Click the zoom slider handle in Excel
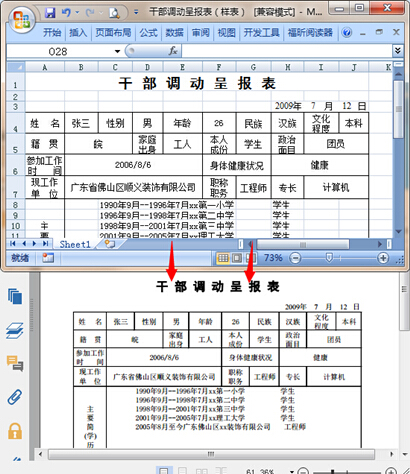Screen dimensions: 410x474 tap(329, 258)
